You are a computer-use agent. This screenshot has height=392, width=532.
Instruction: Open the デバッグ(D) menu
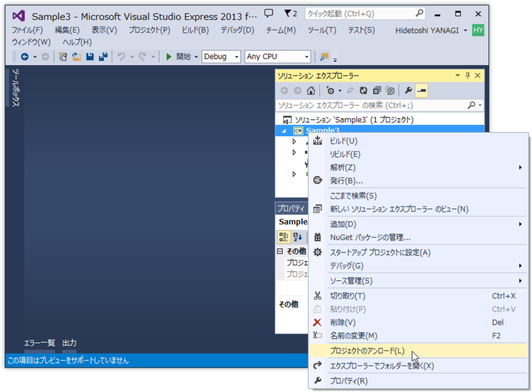click(237, 30)
